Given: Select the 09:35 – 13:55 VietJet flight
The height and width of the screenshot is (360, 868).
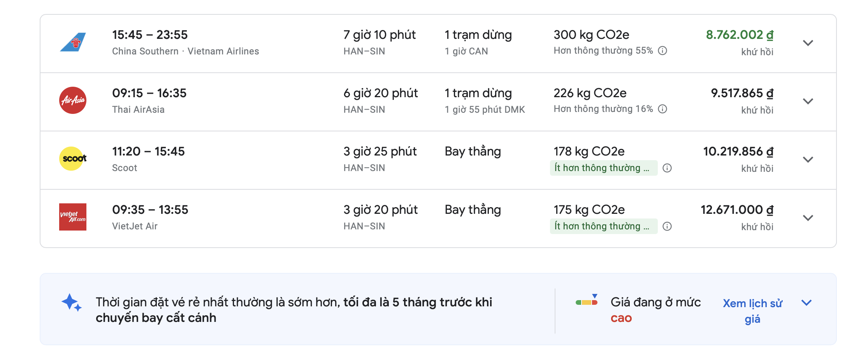Looking at the screenshot, I should click(150, 210).
